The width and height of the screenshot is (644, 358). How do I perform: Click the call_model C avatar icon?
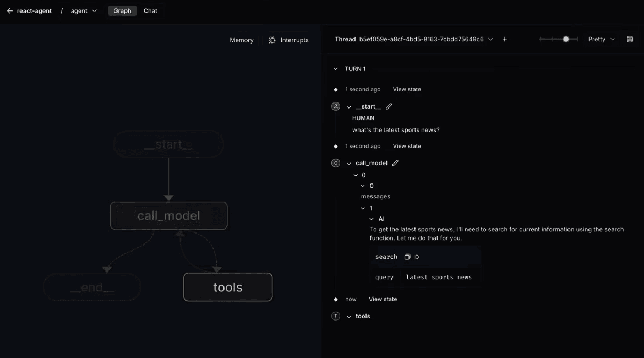point(336,163)
